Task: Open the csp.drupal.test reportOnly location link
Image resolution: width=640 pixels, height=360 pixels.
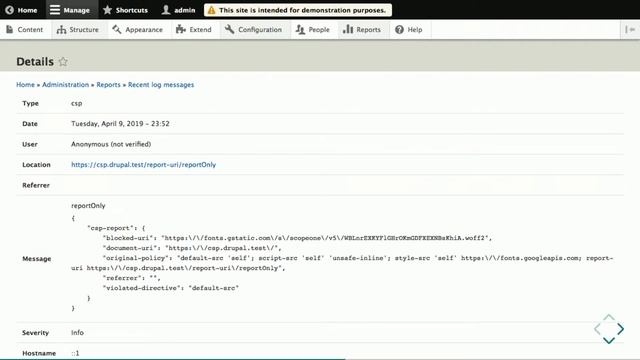Action: 143,164
